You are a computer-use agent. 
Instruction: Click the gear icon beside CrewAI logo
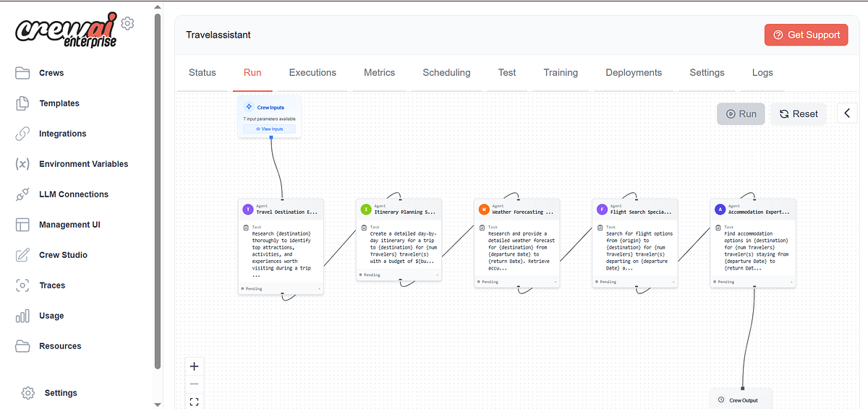127,23
